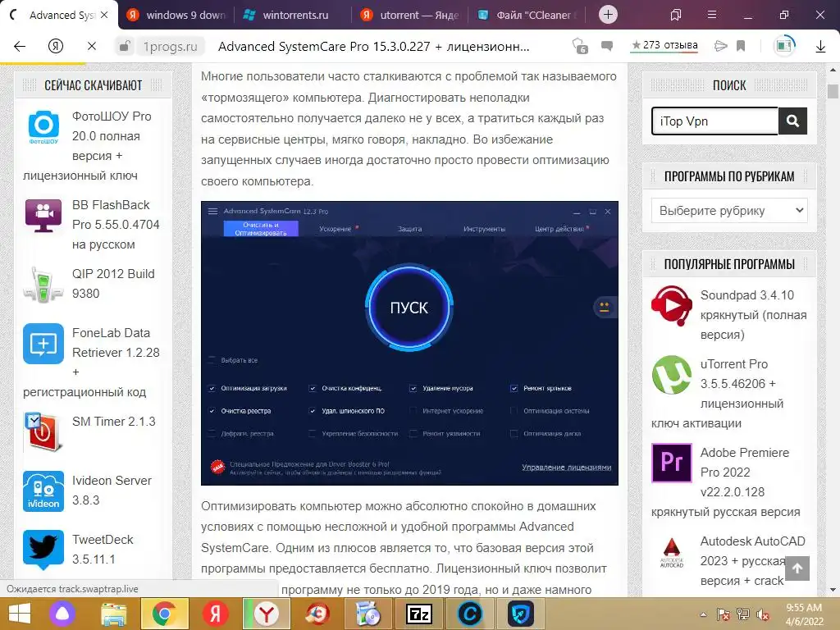
Task: Click the SM Timer icon
Action: [x=43, y=431]
